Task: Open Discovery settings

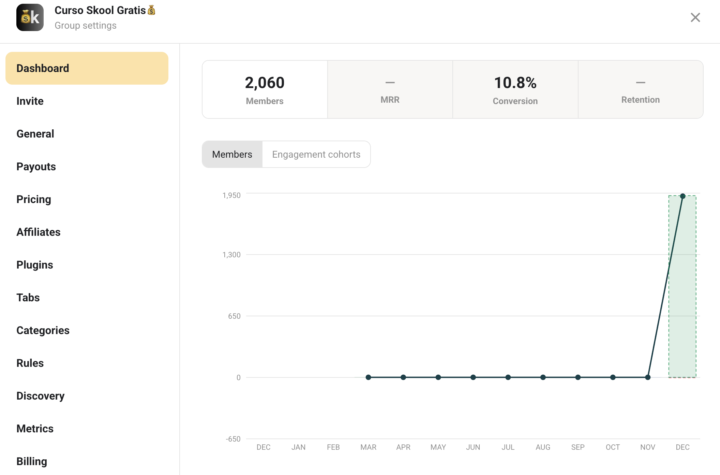Action: [x=40, y=396]
